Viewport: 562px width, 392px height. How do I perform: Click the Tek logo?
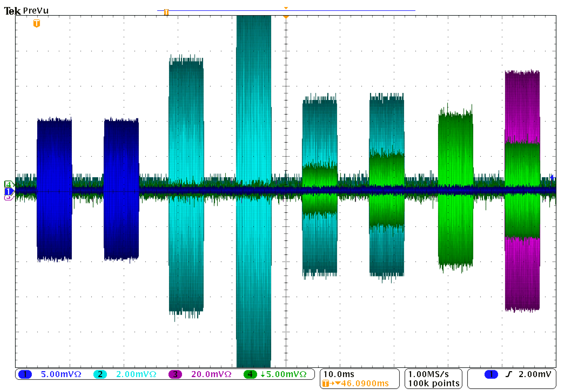coord(12,11)
